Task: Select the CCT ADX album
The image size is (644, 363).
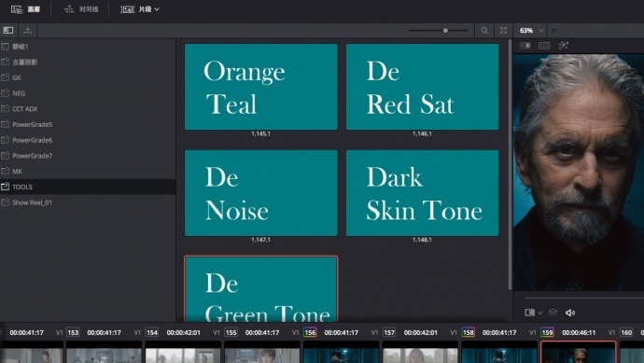Action: [x=88, y=109]
